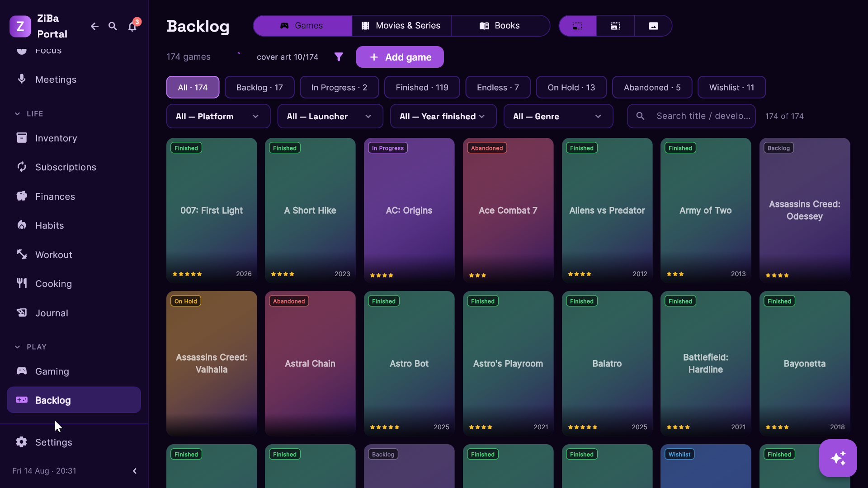Image resolution: width=868 pixels, height=488 pixels.
Task: Open the 007: First Light card
Action: pyautogui.click(x=212, y=210)
